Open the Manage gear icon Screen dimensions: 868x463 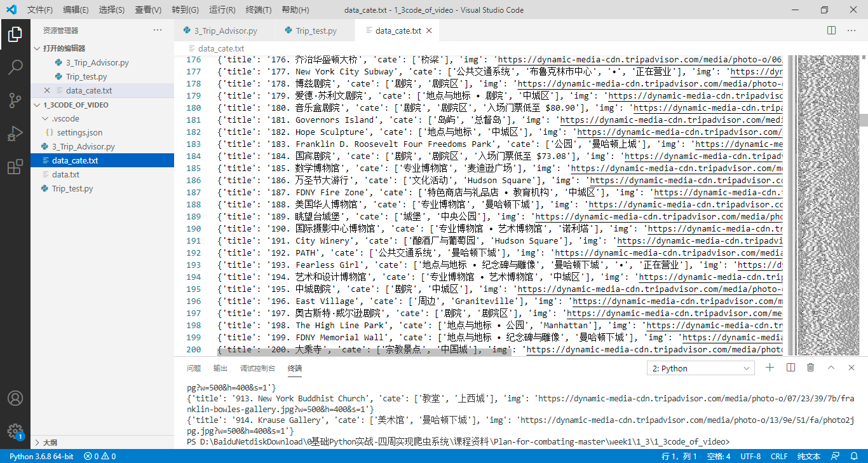[x=15, y=431]
